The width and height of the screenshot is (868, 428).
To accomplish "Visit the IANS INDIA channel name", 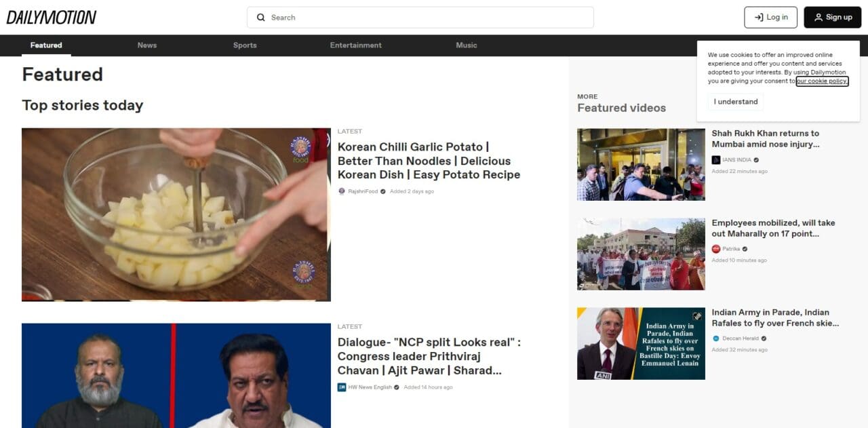I will tap(736, 160).
